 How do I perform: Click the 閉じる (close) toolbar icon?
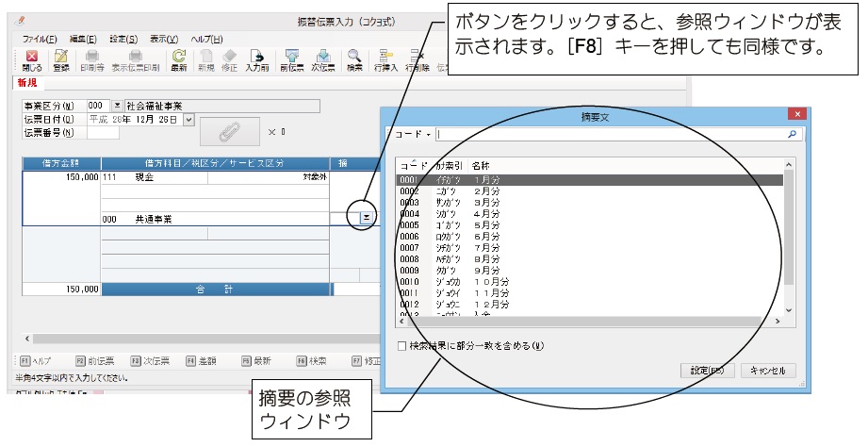tap(32, 59)
